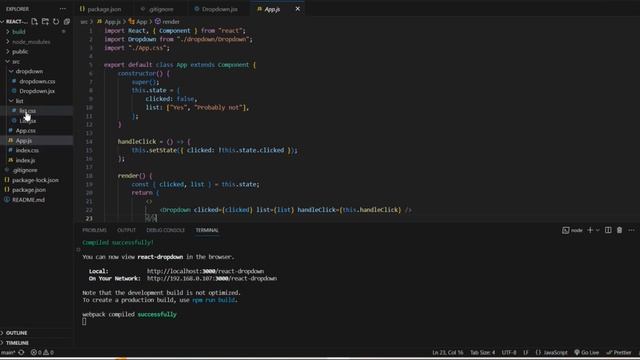Select the Terminal panel tab
Screen dimensions: 640x360
point(207,230)
